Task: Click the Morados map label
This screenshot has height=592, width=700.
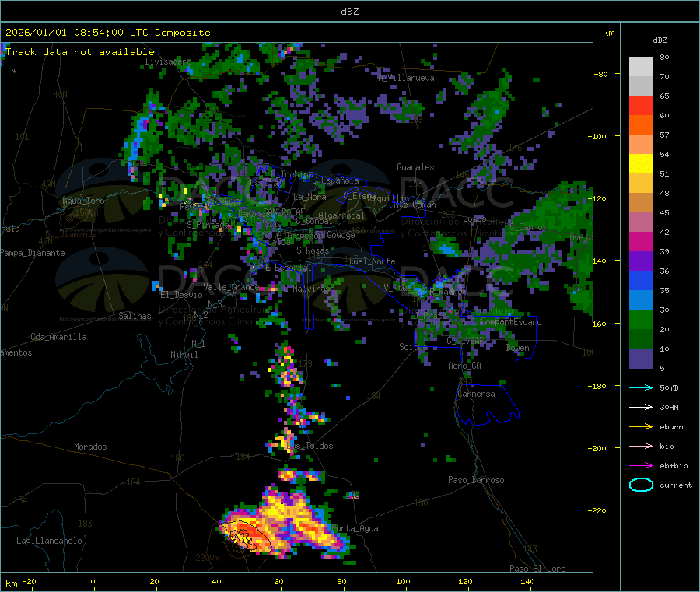Action: tap(90, 447)
